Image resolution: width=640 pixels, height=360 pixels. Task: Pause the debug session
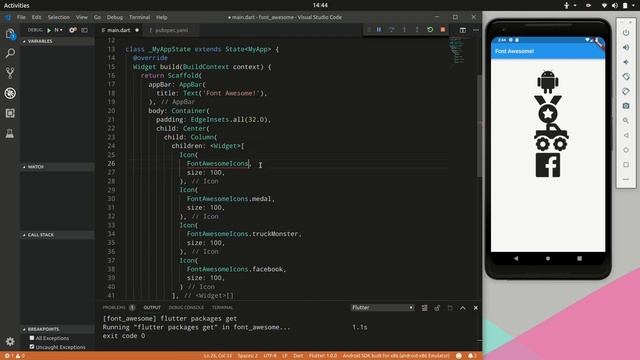pyautogui.click(x=379, y=30)
